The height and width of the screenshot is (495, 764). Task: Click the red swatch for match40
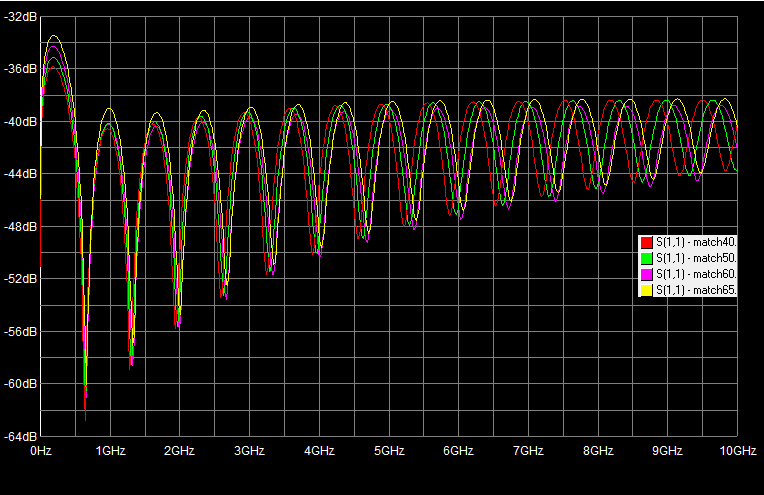point(646,242)
